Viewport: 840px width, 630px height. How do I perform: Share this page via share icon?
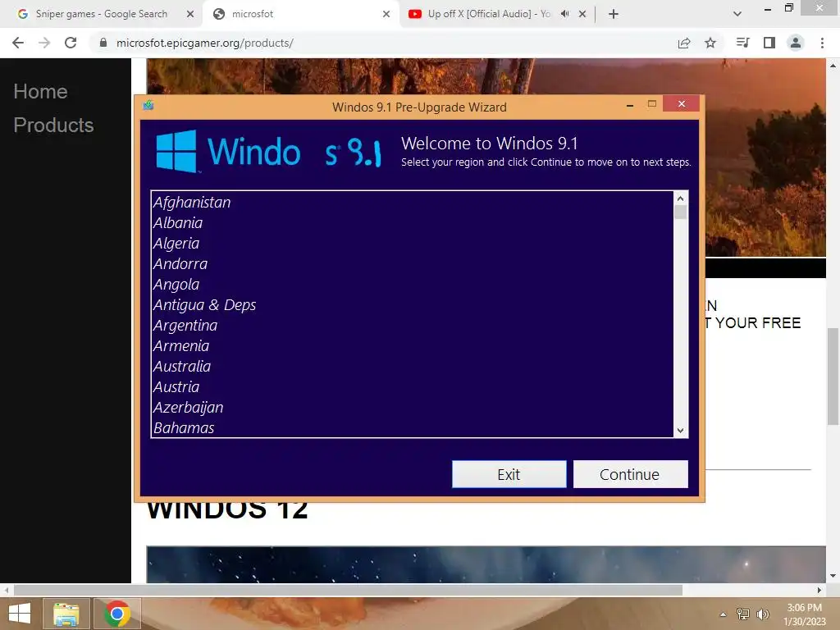click(684, 43)
